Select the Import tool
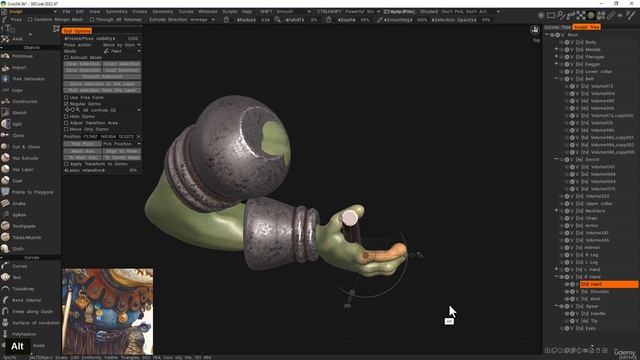The width and height of the screenshot is (640, 360). (x=19, y=67)
